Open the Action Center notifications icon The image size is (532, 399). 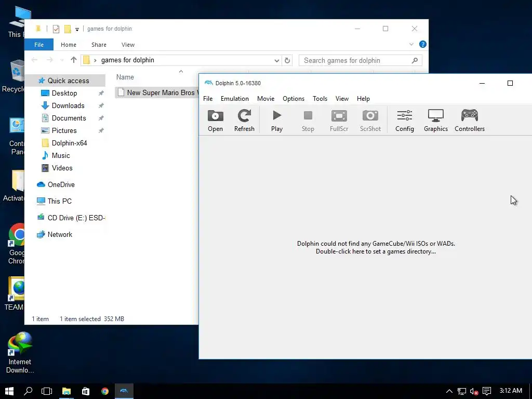(486, 392)
